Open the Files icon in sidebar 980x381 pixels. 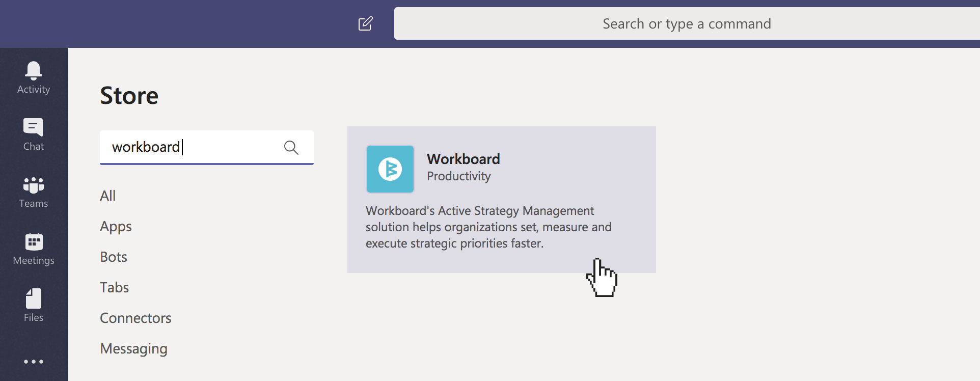point(34,299)
